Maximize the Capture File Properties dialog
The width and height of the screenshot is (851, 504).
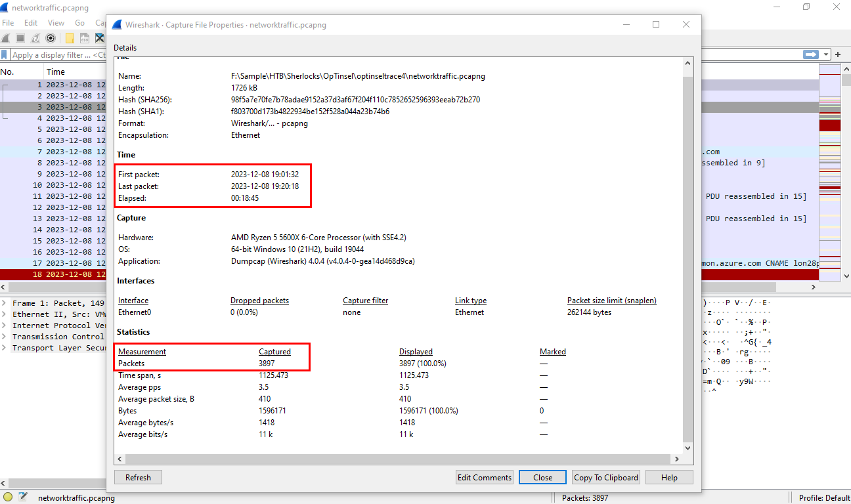pyautogui.click(x=655, y=25)
